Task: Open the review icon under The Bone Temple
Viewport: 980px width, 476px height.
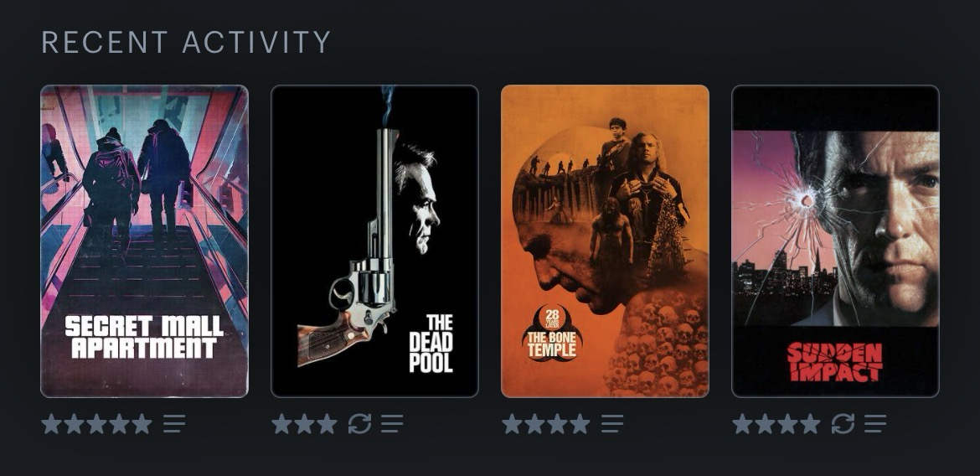Action: click(x=612, y=423)
